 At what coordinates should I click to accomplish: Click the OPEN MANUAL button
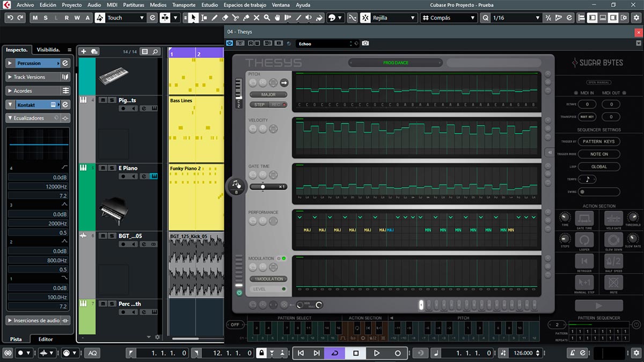click(x=599, y=83)
